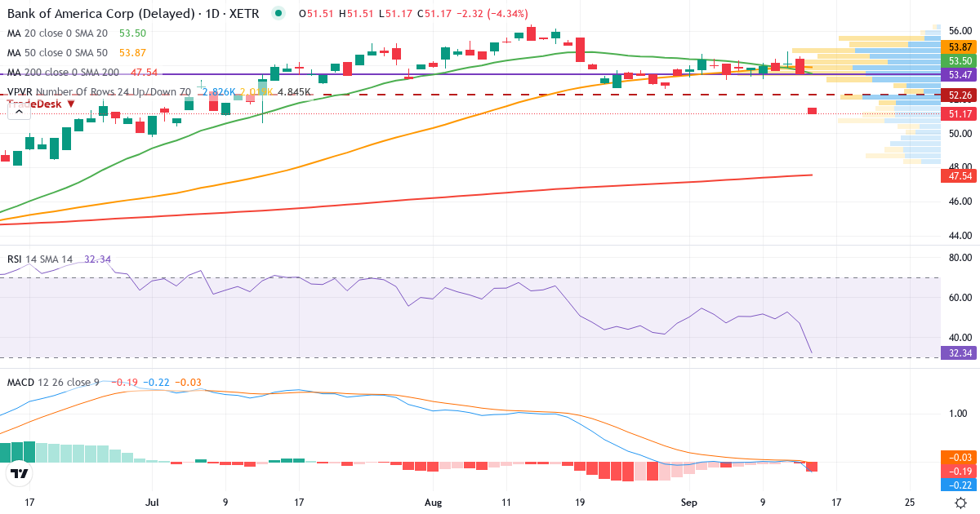Viewport: 980px width, 514px height.
Task: Click the 40.00 RSI scale label
Action: pyautogui.click(x=961, y=337)
